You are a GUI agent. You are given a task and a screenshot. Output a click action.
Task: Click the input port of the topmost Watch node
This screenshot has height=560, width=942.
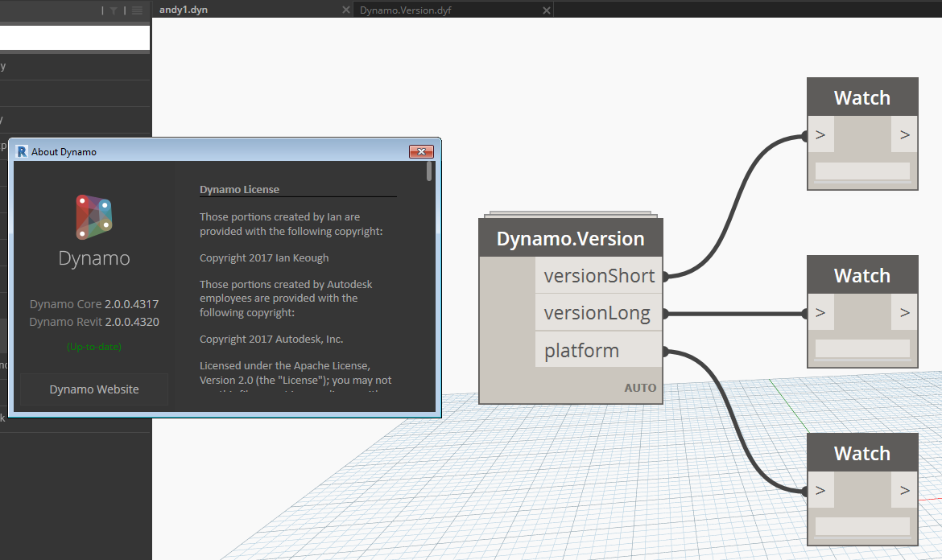pos(819,135)
